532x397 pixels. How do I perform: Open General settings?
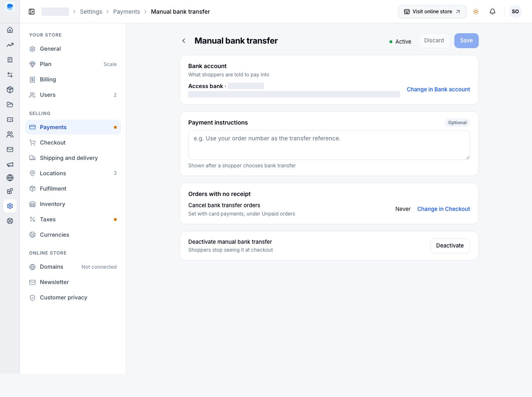pos(73,49)
